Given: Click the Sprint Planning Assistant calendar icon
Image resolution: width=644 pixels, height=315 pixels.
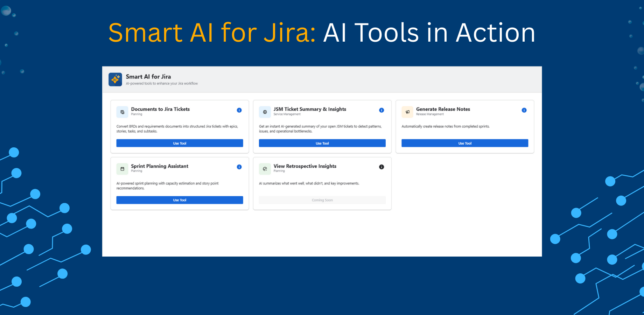Looking at the screenshot, I should pos(122,169).
